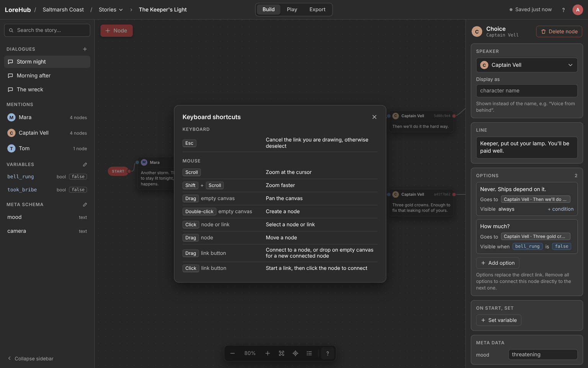Switch to the Build tab

[268, 10]
